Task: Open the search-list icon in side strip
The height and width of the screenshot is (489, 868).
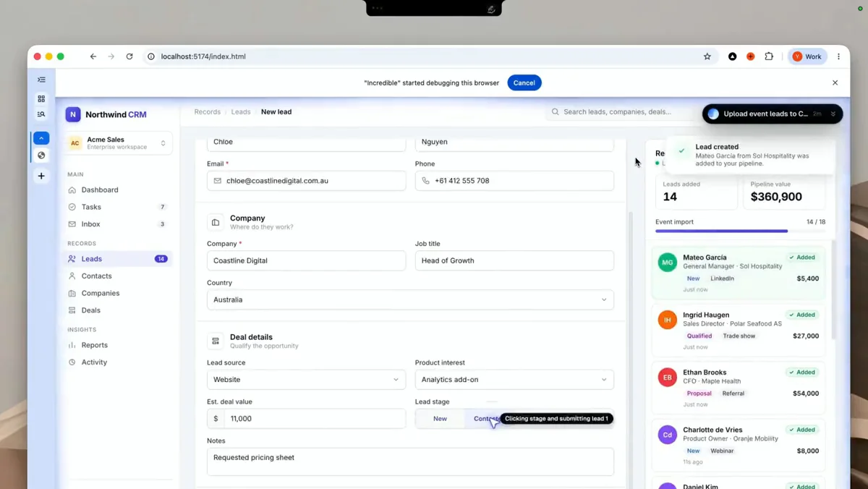Action: coord(41,114)
